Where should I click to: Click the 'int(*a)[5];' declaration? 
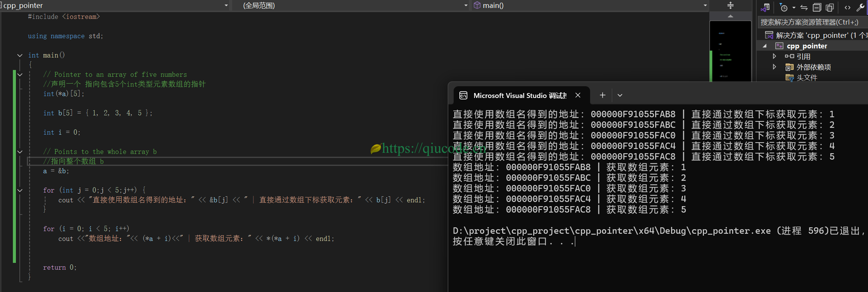click(x=64, y=94)
